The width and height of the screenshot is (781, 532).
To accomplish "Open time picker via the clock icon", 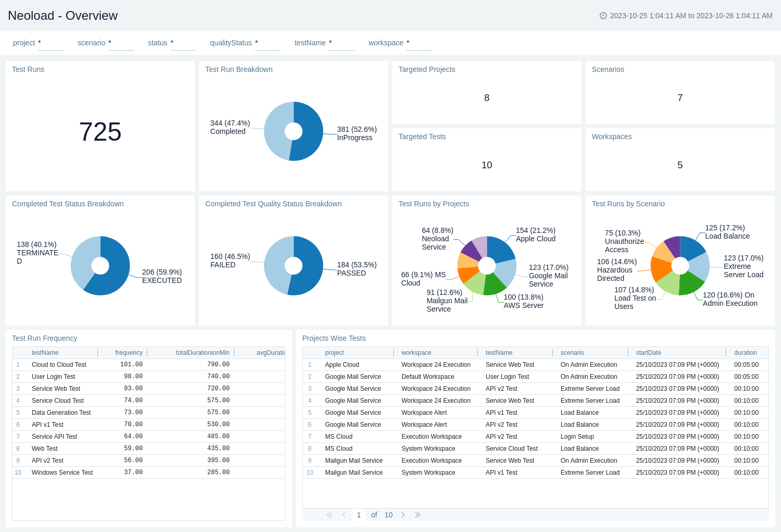I will [603, 16].
